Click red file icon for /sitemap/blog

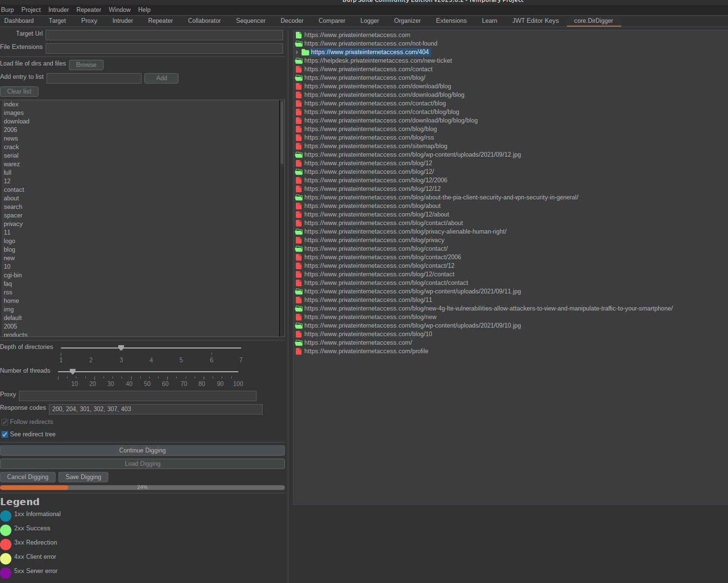[x=299, y=146]
